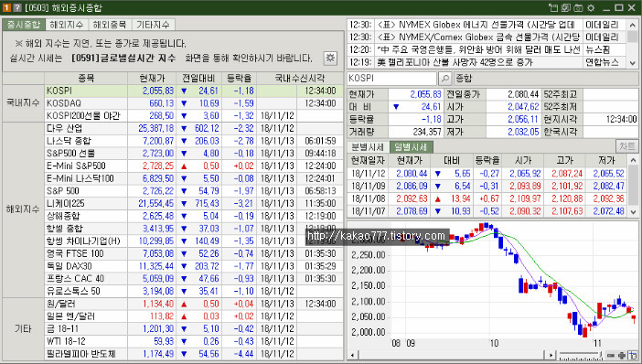Image resolution: width=642 pixels, height=364 pixels.
Task: Select the 항셍 종합 row
Action: click(x=194, y=229)
